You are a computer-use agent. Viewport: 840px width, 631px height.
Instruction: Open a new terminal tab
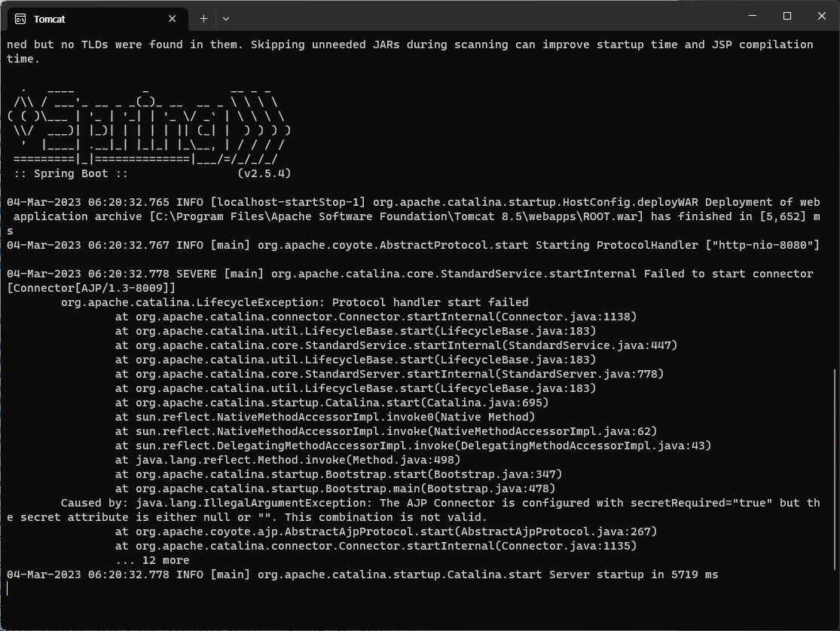coord(203,19)
